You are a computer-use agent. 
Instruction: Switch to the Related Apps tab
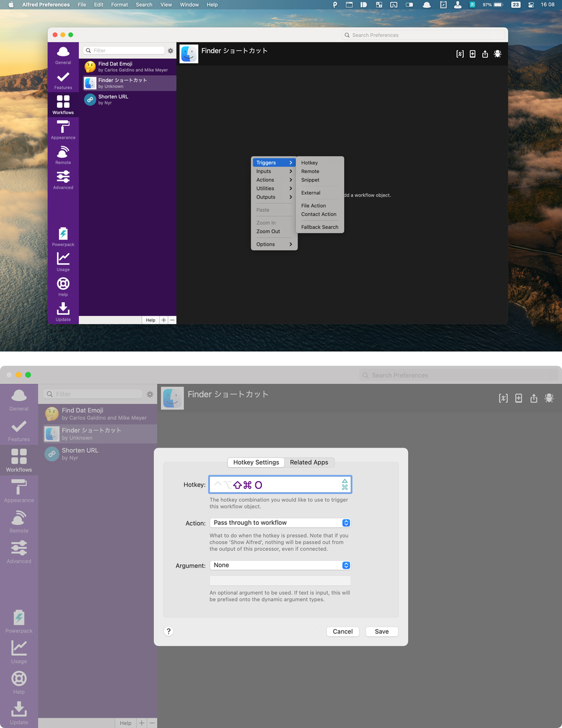click(x=309, y=462)
